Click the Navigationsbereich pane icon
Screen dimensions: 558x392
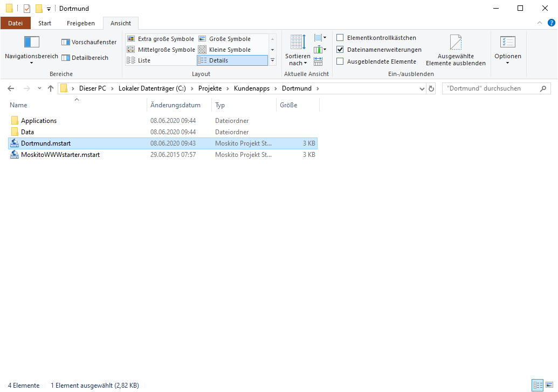(x=31, y=42)
